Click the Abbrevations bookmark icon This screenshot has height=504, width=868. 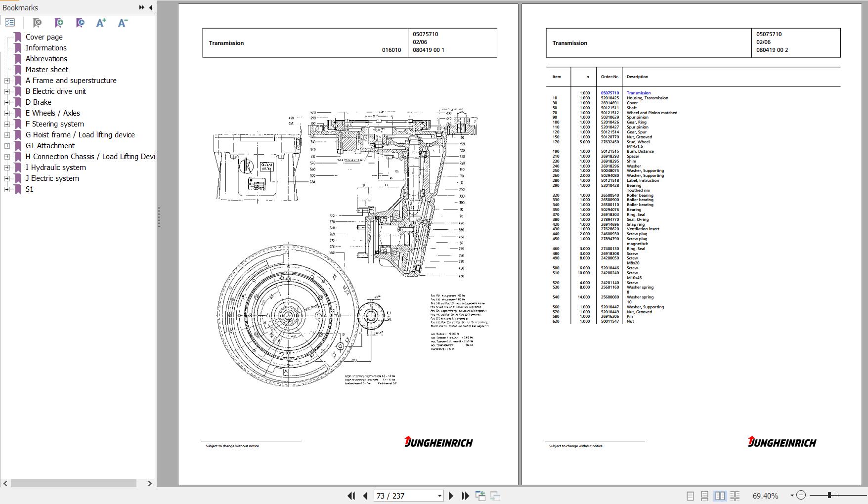pyautogui.click(x=18, y=59)
